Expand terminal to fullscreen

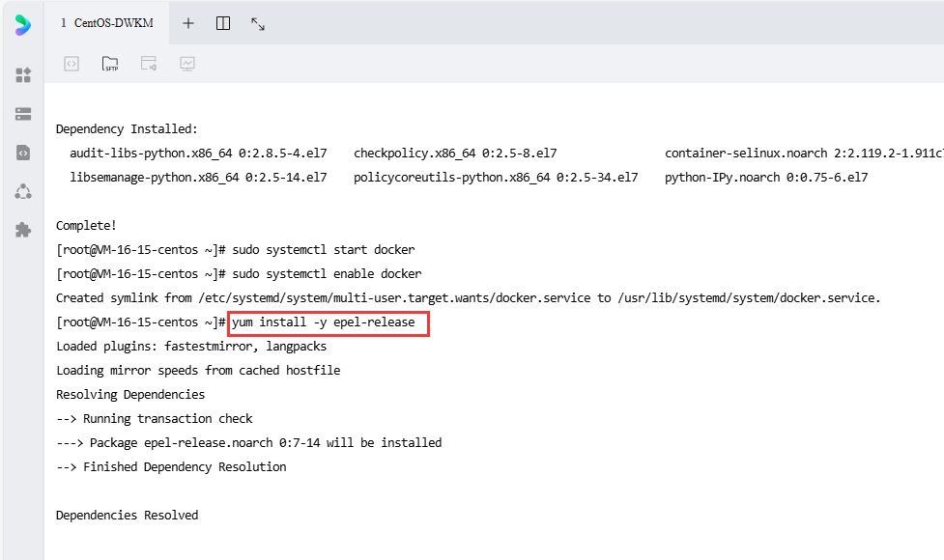pos(258,23)
